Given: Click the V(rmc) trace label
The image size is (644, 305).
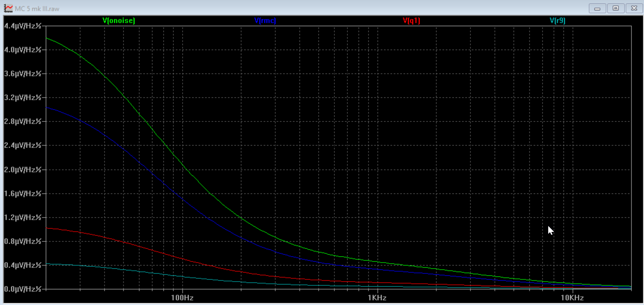Looking at the screenshot, I should click(x=265, y=21).
